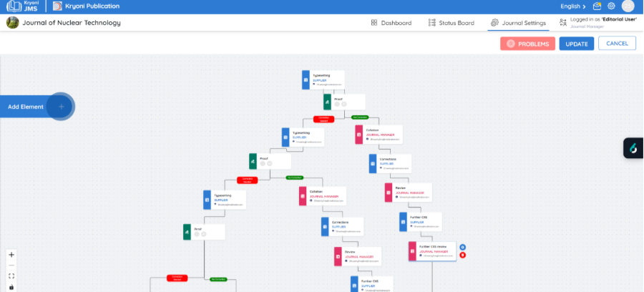
Task: Select the middle No Correction green label
Action: [x=295, y=177]
